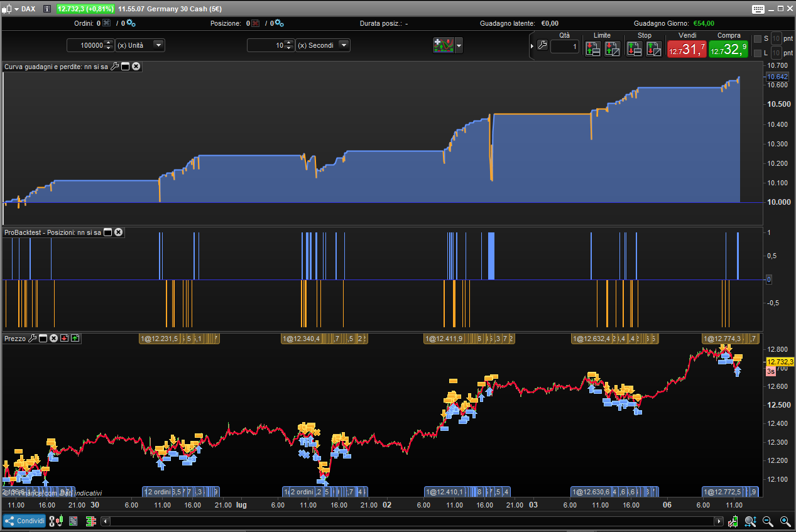Close the ProBacktest Posizioni panel
Screen dimensions: 796x532
[x=119, y=232]
